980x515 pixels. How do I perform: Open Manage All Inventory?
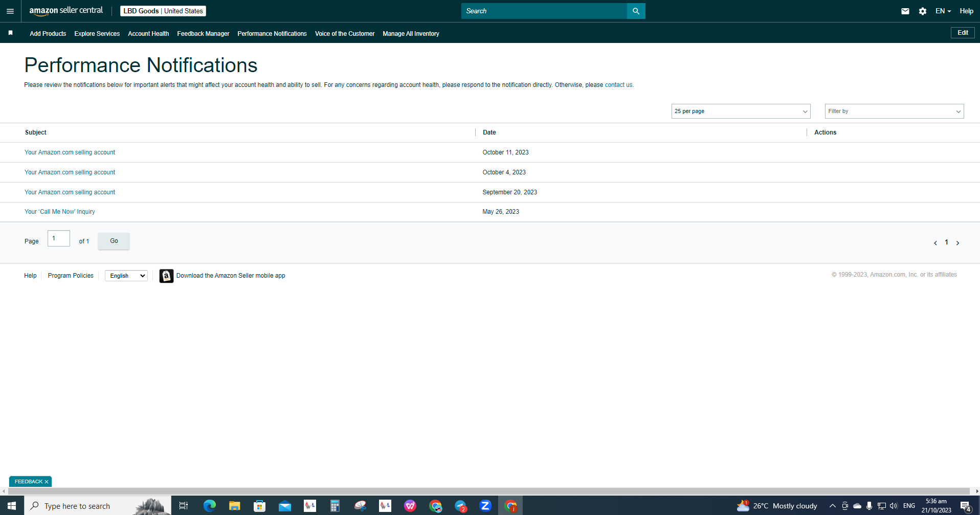[411, 34]
